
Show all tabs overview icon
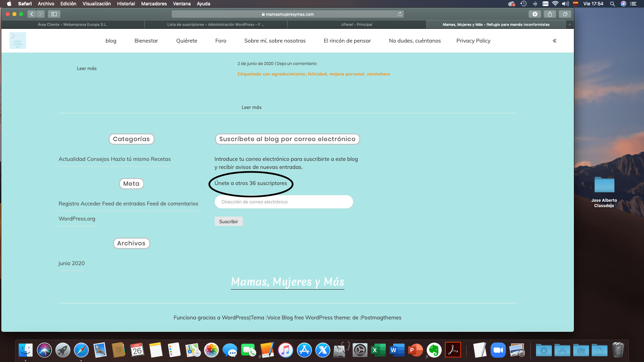(565, 14)
